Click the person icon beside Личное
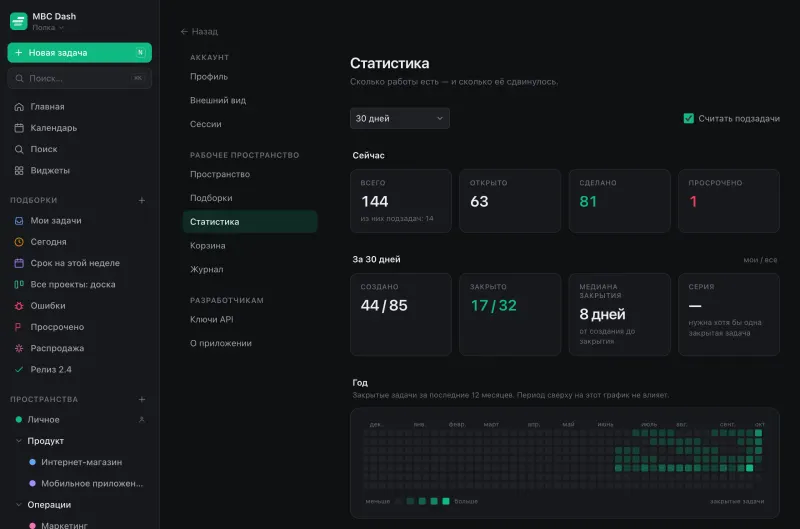Viewport: 800px width, 529px height. point(142,420)
